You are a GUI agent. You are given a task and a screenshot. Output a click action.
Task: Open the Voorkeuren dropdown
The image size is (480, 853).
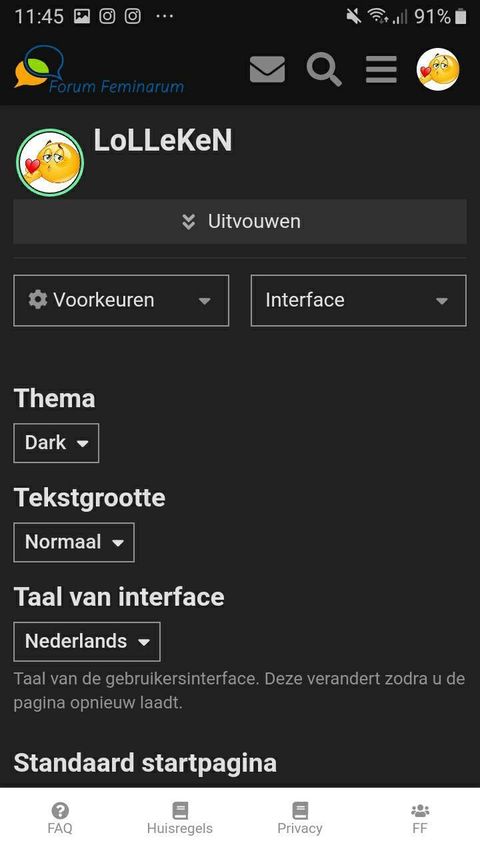click(121, 300)
